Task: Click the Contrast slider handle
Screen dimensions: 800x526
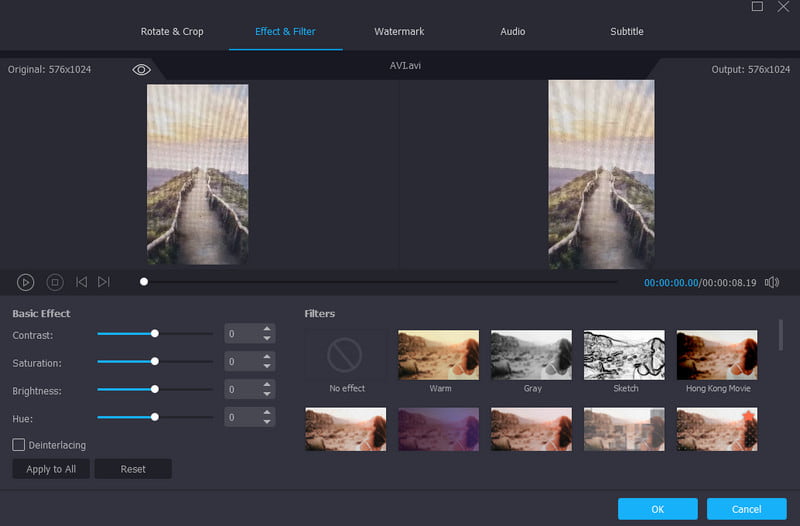Action: click(x=154, y=334)
